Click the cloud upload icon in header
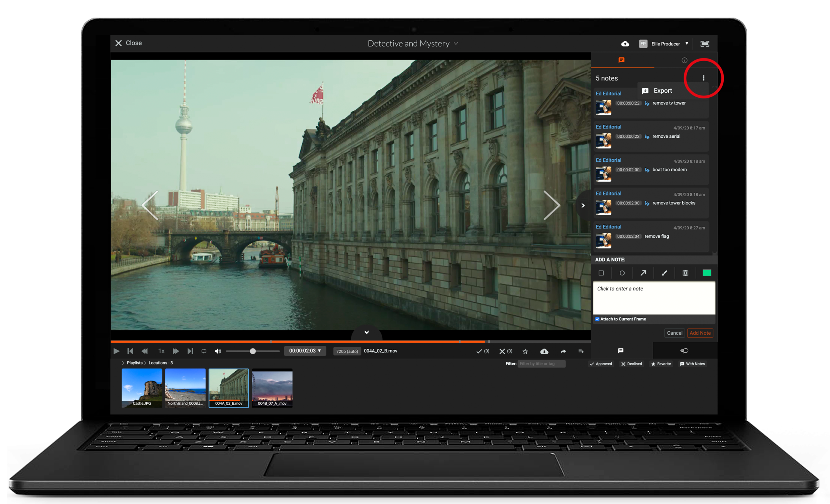 625,44
